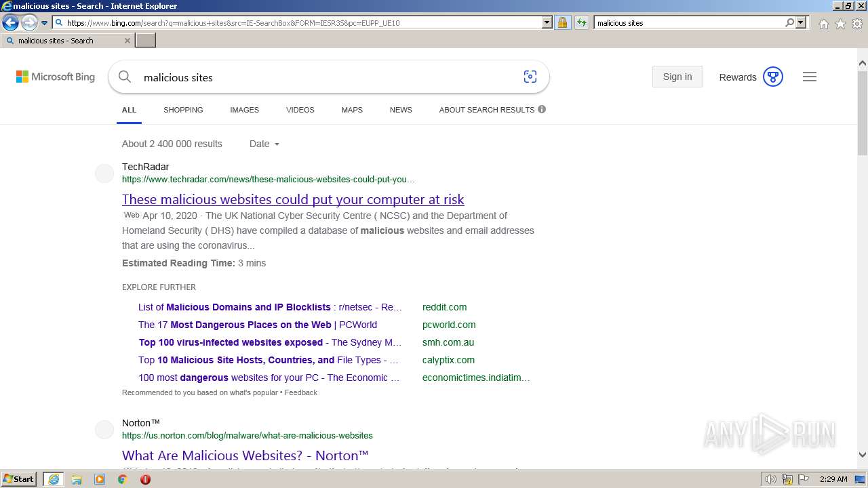Open the Bing hamburger menu
Image resolution: width=868 pixels, height=488 pixels.
810,77
